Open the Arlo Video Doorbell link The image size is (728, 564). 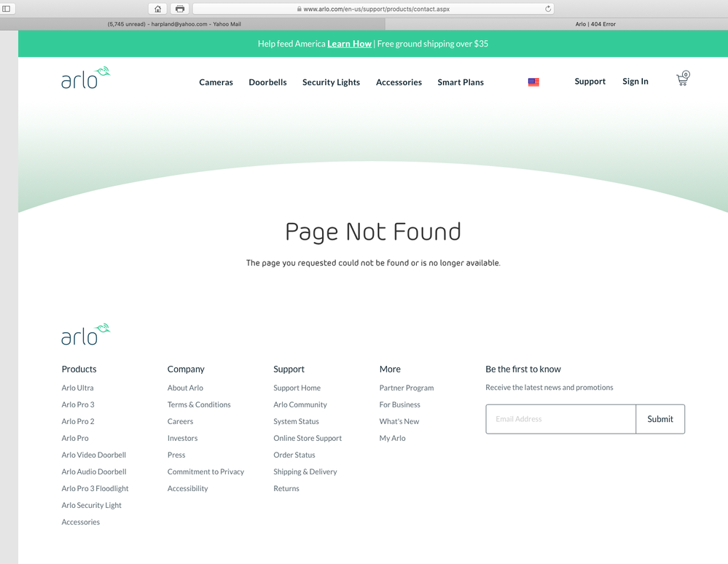pyautogui.click(x=94, y=455)
